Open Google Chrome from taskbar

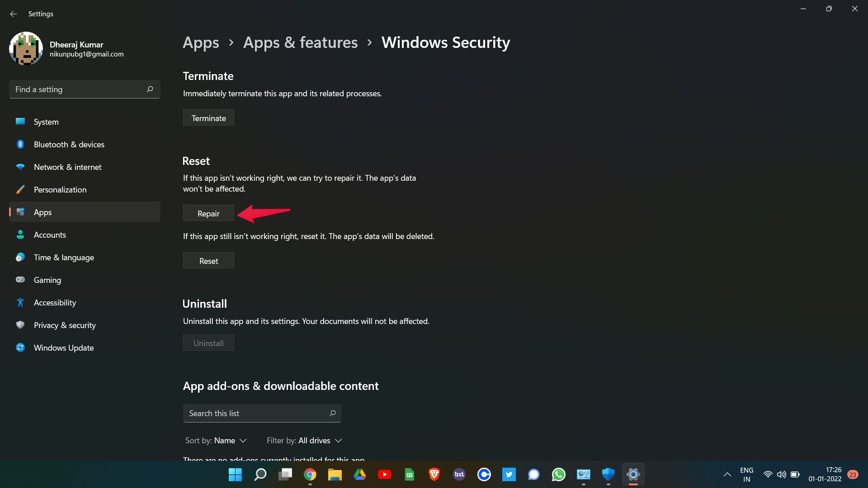310,474
